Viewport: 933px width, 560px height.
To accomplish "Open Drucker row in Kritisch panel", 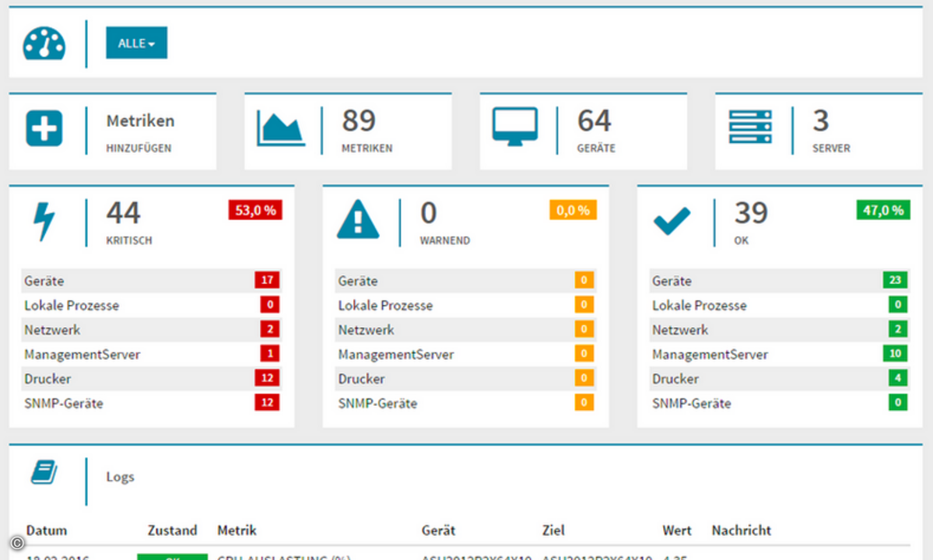I will [x=151, y=378].
